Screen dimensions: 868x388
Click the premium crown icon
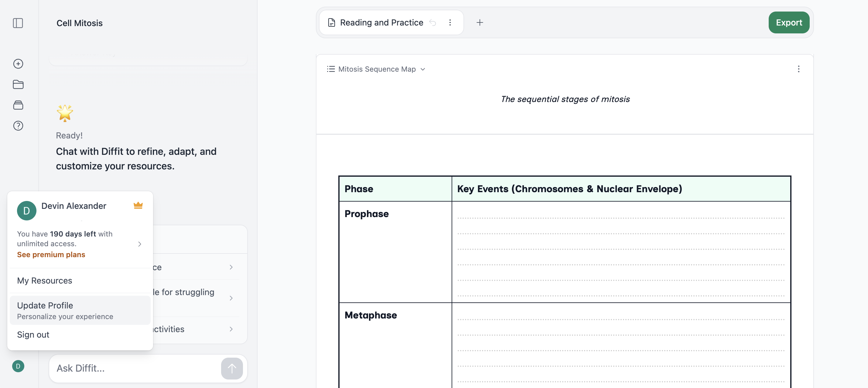tap(138, 205)
